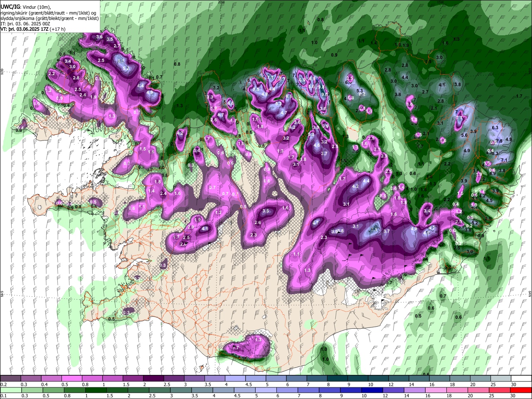Click the '(+17 h)' forecast offset
The image size is (532, 399).
[58, 30]
